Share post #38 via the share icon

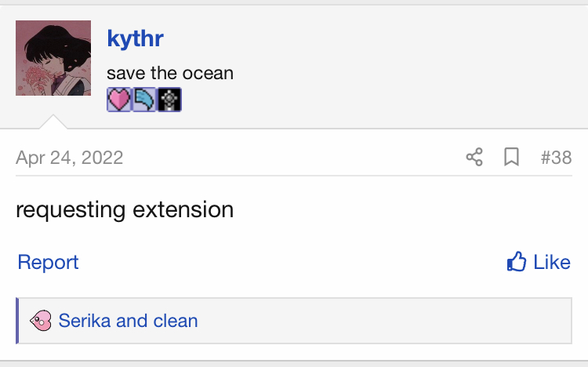coord(474,157)
